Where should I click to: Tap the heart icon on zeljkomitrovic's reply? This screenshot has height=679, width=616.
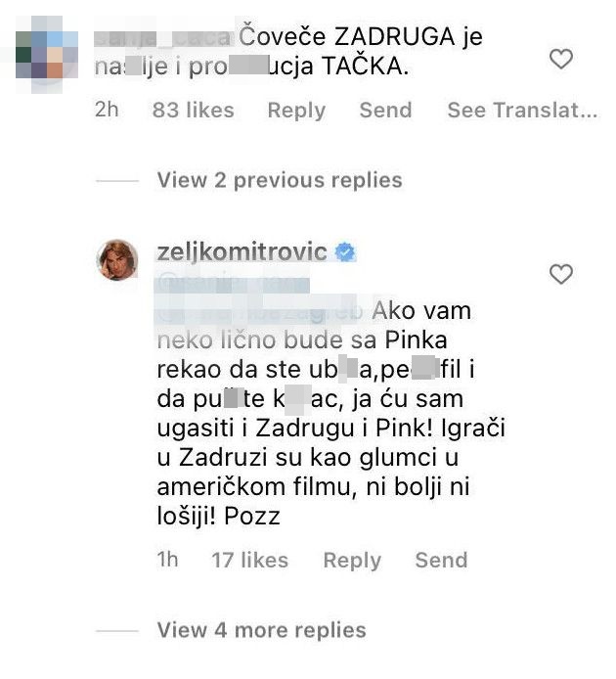[561, 274]
